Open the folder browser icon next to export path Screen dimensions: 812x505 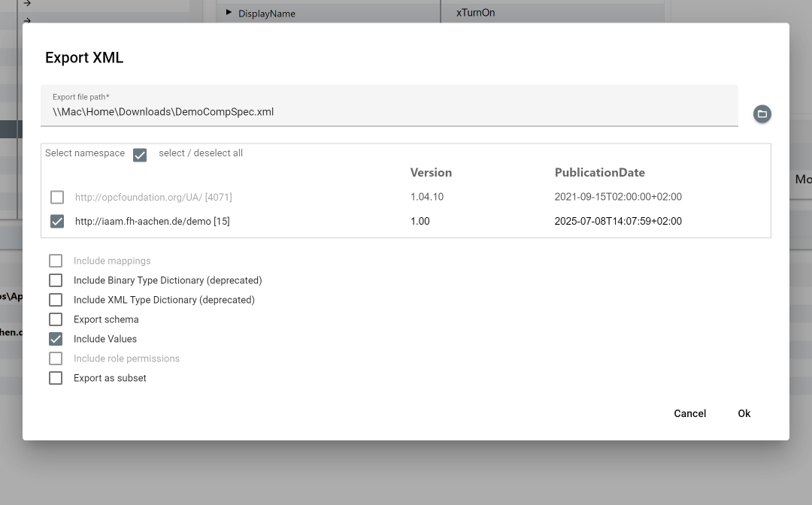pyautogui.click(x=762, y=114)
